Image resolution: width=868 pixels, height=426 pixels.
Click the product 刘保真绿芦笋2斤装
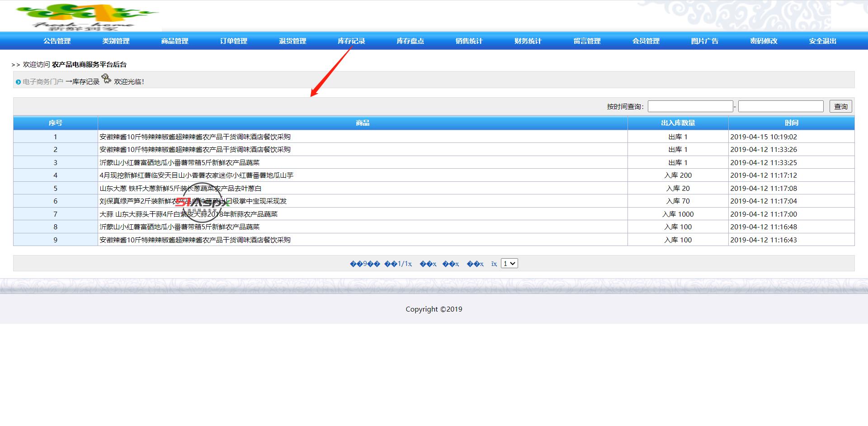193,201
